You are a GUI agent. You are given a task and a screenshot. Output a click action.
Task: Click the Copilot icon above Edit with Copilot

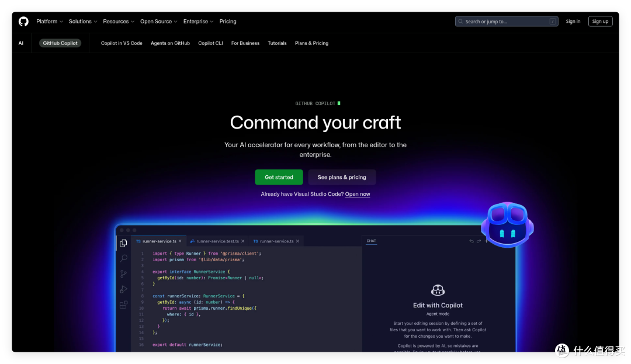pos(438,290)
